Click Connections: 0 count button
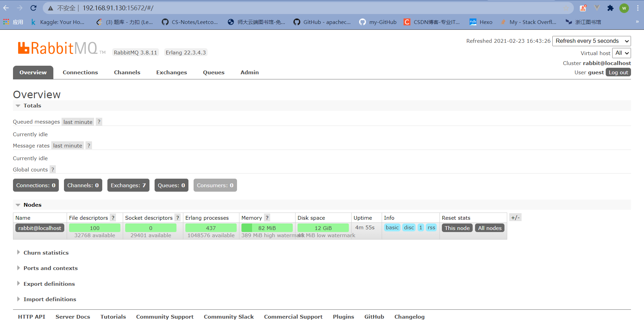This screenshot has width=644, height=333. 36,185
